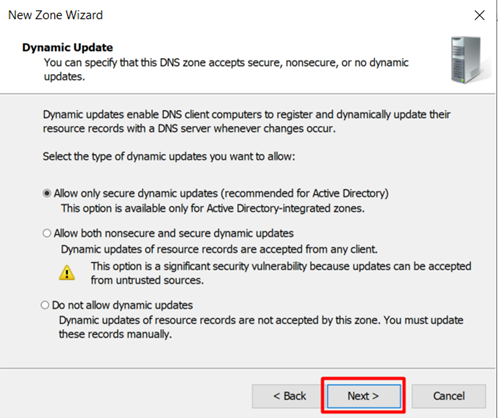The image size is (498, 418).
Task: Go to the next wizard page
Action: click(x=364, y=396)
